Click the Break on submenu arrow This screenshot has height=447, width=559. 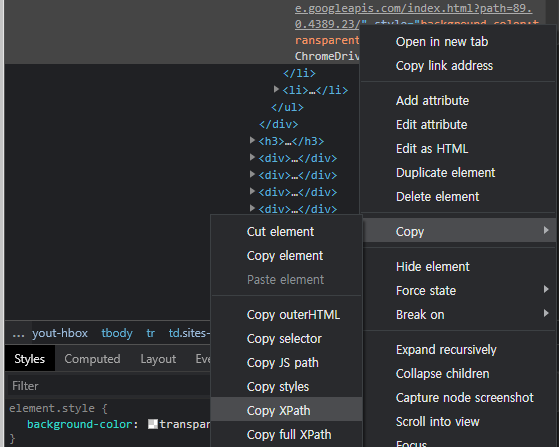tap(546, 313)
